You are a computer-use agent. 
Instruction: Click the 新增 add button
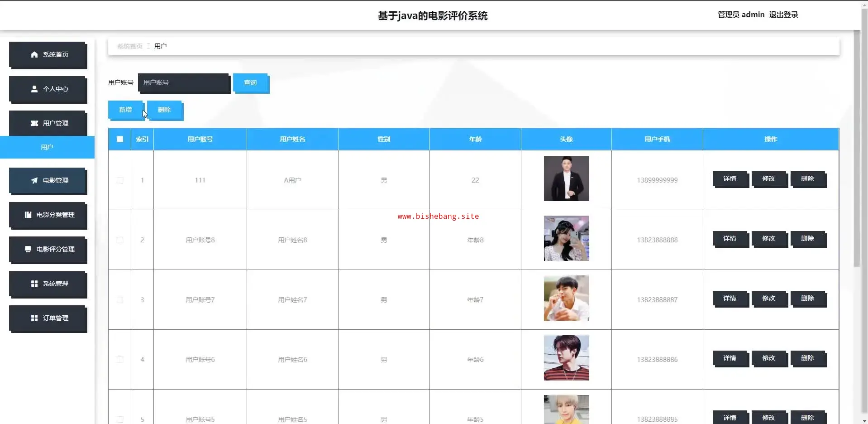(x=126, y=110)
